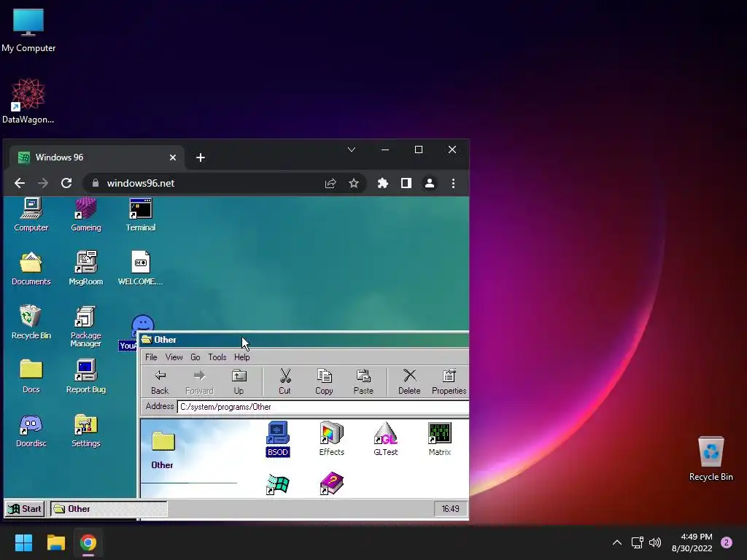The height and width of the screenshot is (560, 747).
Task: Click the 16:49 clock in Windows 96 tray
Action: click(450, 508)
